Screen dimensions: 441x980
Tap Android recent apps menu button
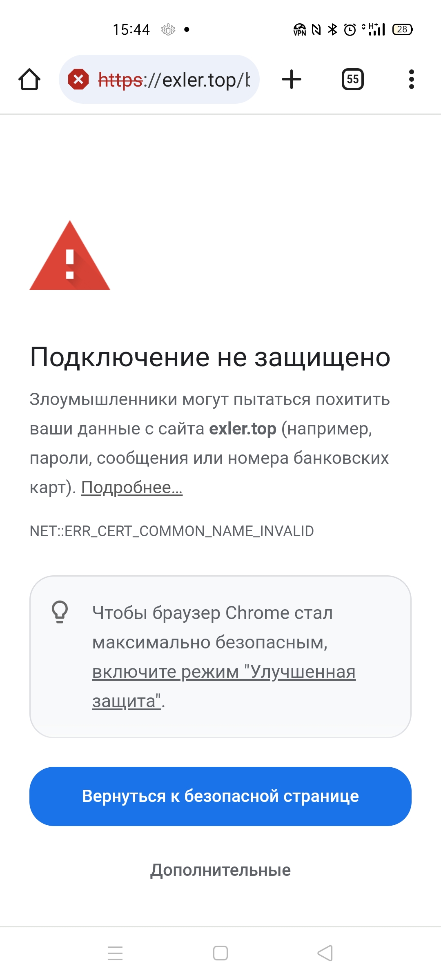click(115, 953)
